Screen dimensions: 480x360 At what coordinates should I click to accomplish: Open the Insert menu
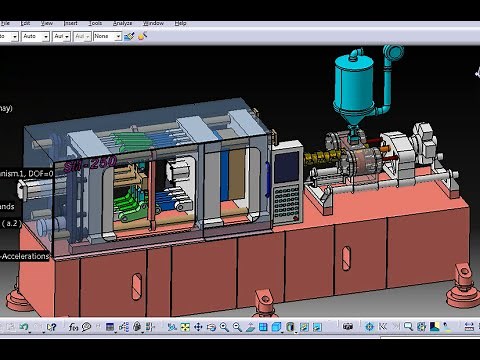point(70,23)
